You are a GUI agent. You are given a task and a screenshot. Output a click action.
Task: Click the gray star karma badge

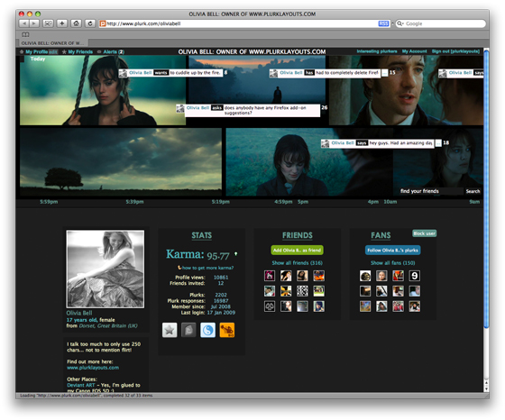(170, 330)
